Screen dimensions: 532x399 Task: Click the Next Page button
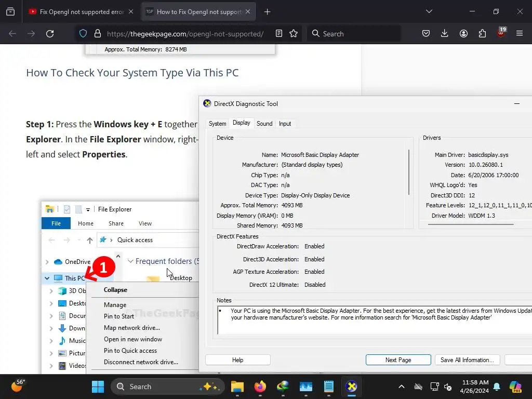pos(398,360)
